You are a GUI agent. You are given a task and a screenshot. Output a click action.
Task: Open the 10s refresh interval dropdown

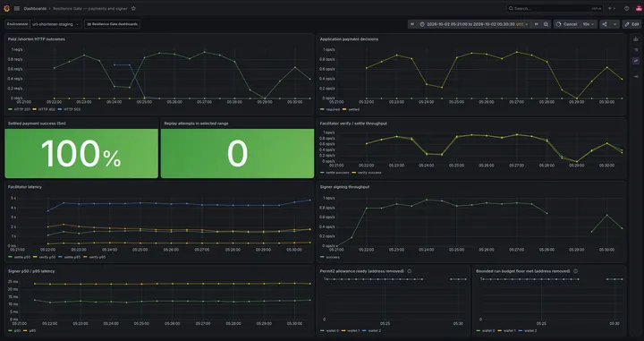589,24
